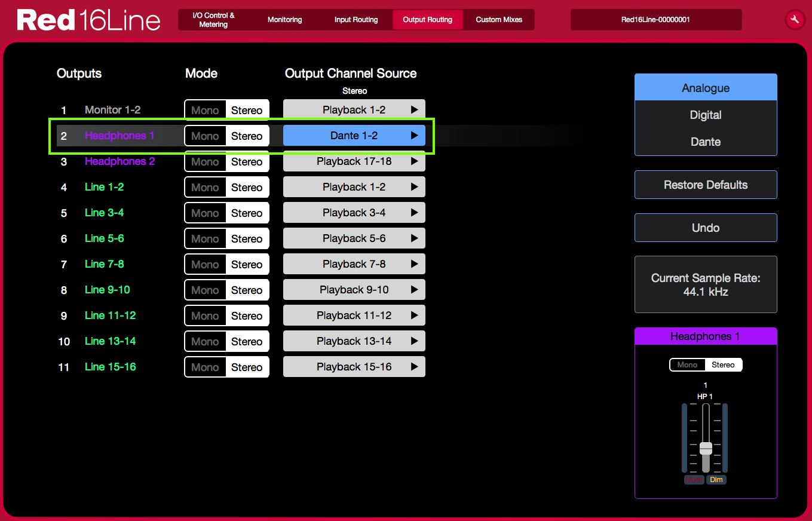Set Monitor 1-2 mode to Stereo
812x521 pixels.
point(247,111)
